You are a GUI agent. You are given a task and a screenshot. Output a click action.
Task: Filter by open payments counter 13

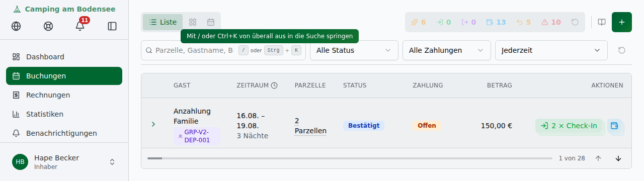tap(496, 22)
